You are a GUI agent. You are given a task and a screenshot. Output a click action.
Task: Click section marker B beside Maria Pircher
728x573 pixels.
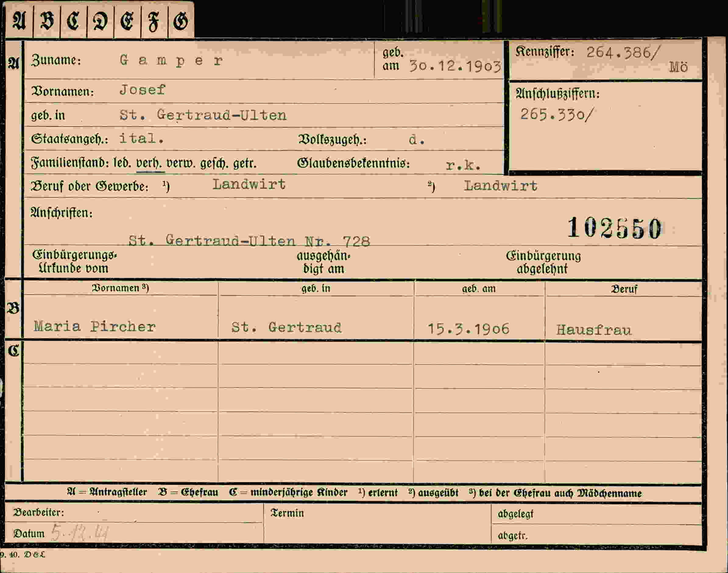pyautogui.click(x=13, y=308)
